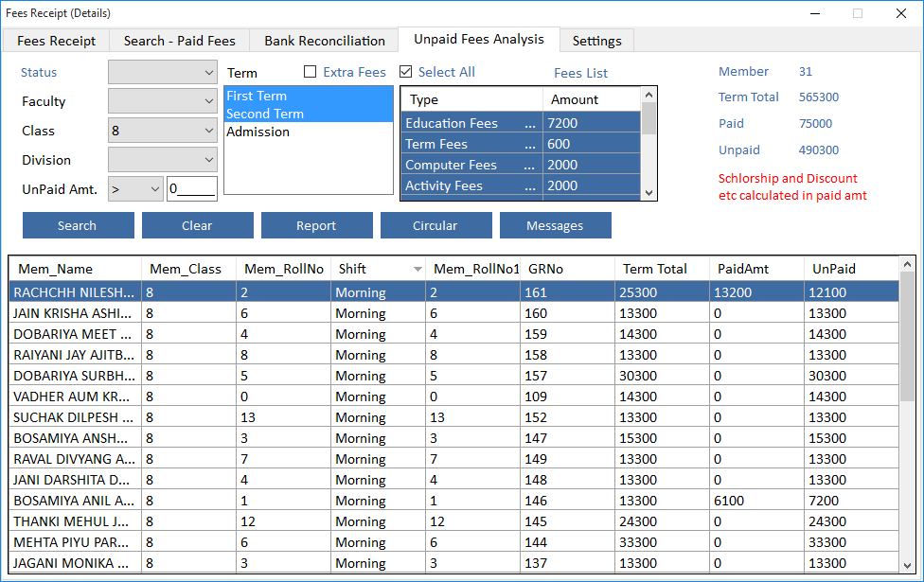Sort by the Mem_Name column header

(75, 269)
